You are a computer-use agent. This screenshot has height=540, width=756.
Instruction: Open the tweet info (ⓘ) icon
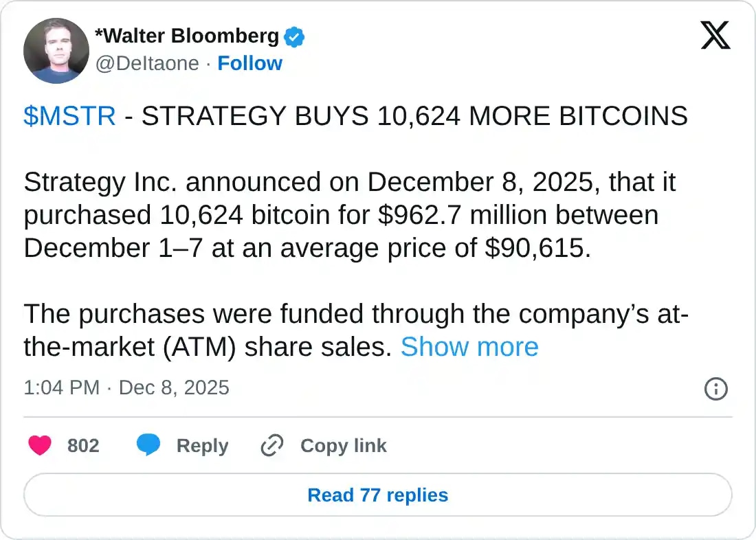point(715,390)
